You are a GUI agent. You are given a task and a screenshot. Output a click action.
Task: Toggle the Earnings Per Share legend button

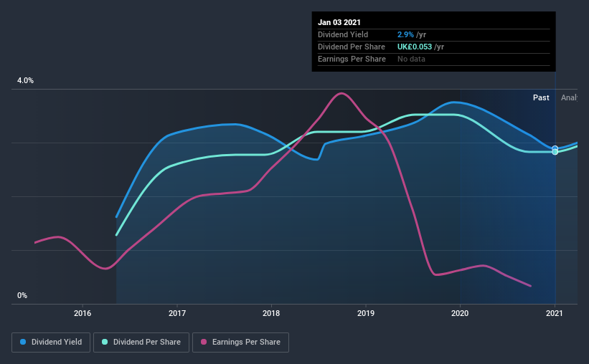pos(240,343)
